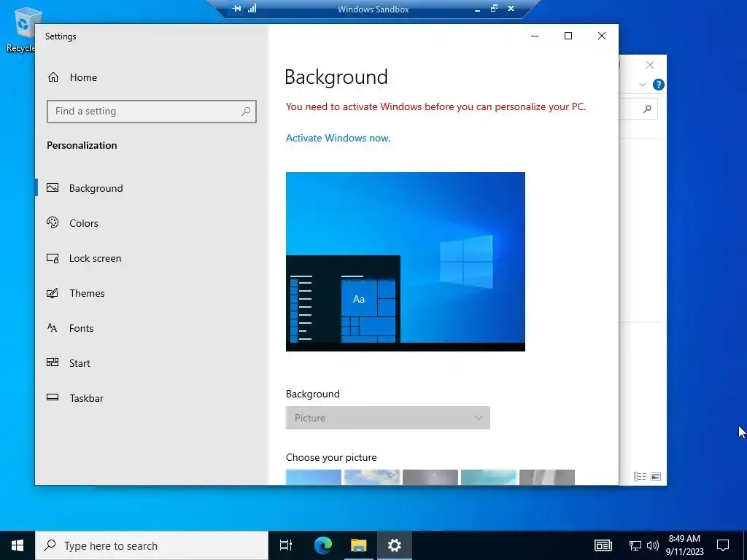Open File Explorer from the taskbar
Image resolution: width=747 pixels, height=560 pixels.
(359, 545)
